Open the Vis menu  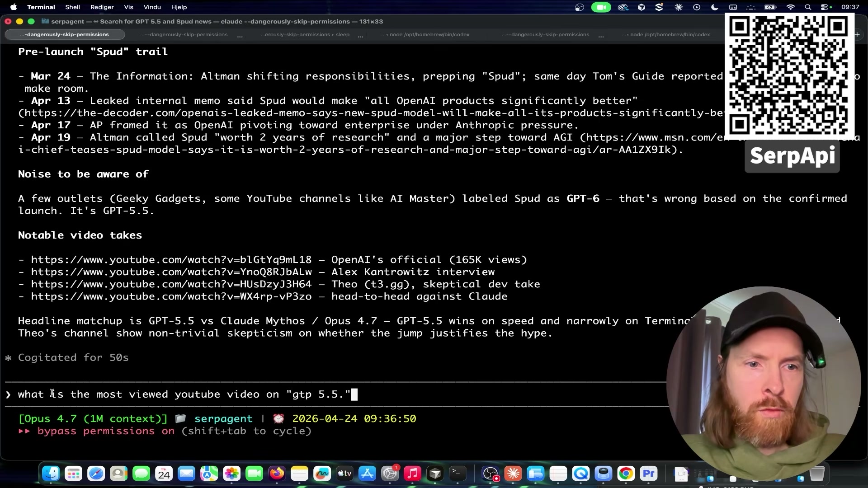click(129, 7)
